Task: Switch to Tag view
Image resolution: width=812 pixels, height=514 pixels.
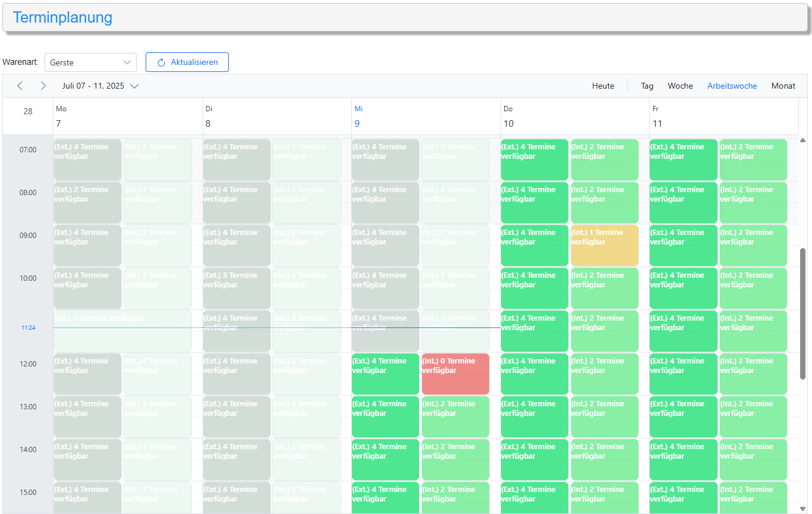Action: [x=647, y=86]
